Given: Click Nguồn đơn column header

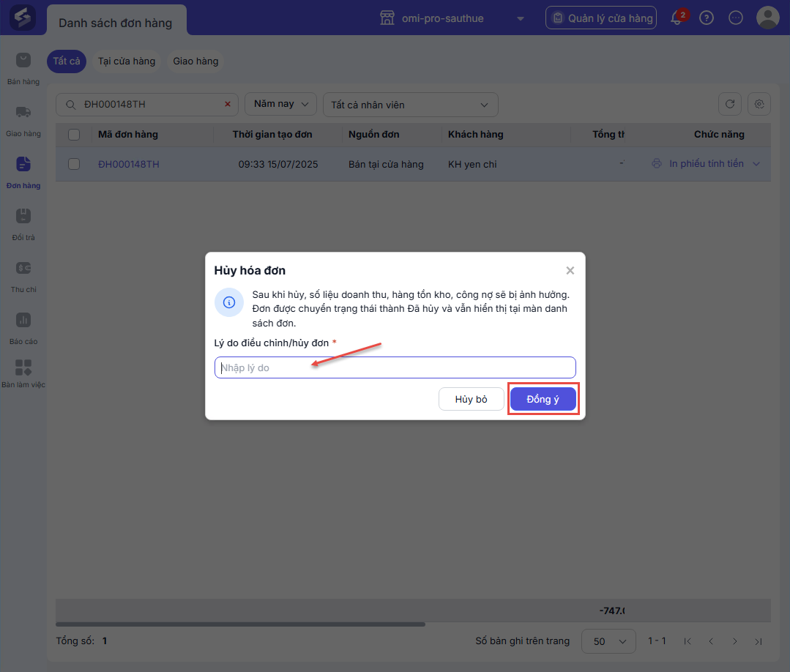Looking at the screenshot, I should (374, 135).
